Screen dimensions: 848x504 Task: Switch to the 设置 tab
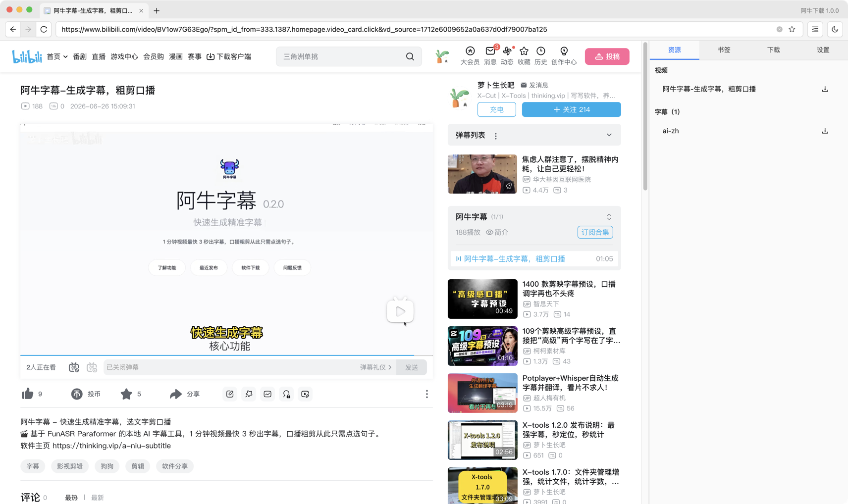click(x=823, y=50)
